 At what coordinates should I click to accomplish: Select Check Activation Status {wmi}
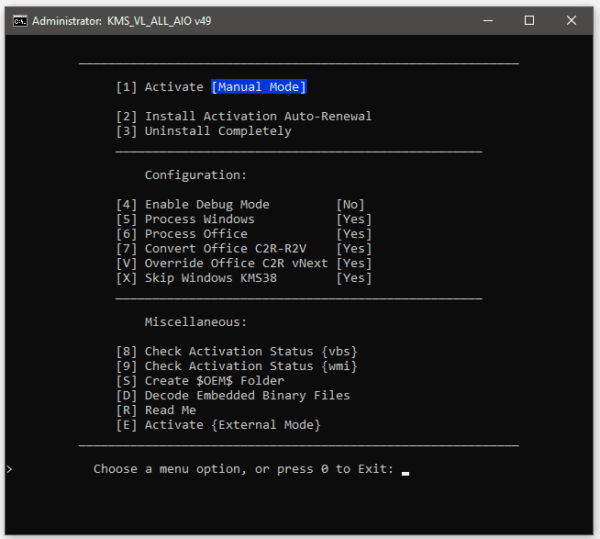pos(236,366)
